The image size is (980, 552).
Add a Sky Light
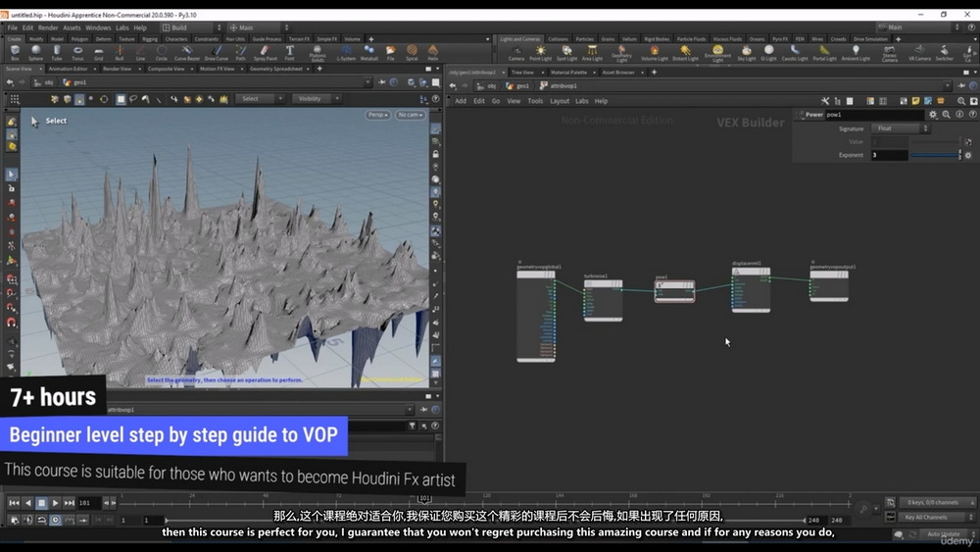click(x=746, y=53)
